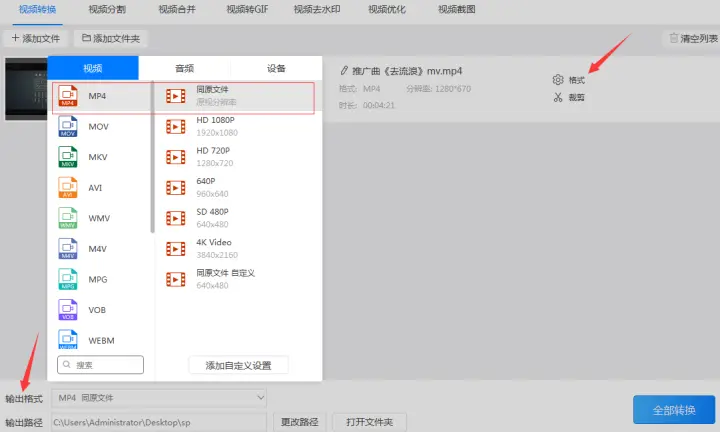Click film icon for HD 1080P
The width and height of the screenshot is (720, 432).
[176, 126]
